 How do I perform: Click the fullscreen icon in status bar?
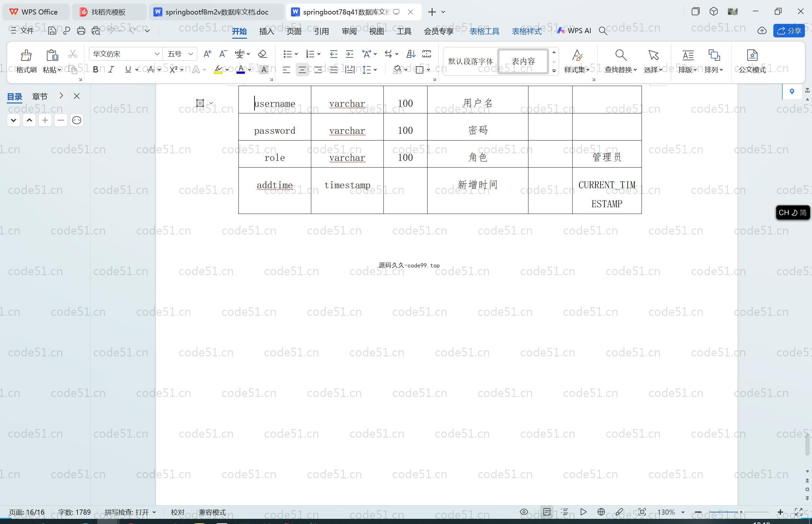pyautogui.click(x=798, y=512)
